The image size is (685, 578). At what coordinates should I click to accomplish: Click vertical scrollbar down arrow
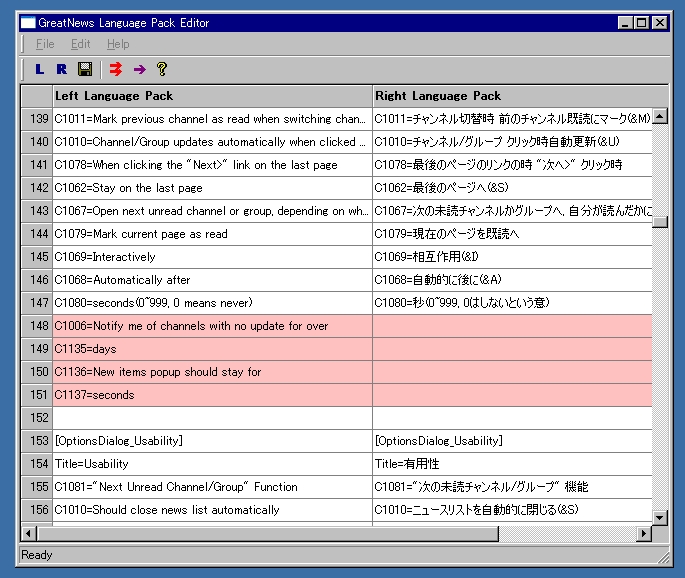tap(660, 518)
